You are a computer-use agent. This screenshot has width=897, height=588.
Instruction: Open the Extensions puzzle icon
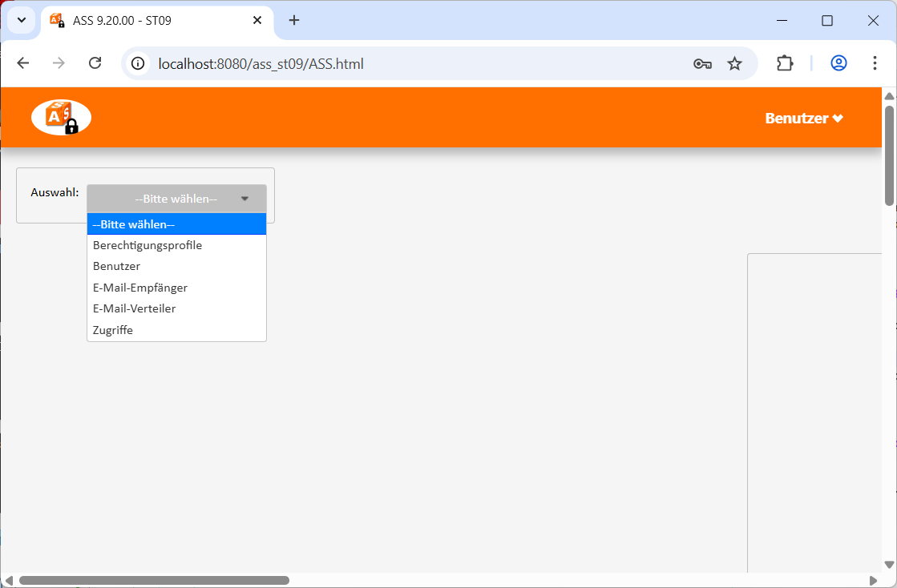785,63
